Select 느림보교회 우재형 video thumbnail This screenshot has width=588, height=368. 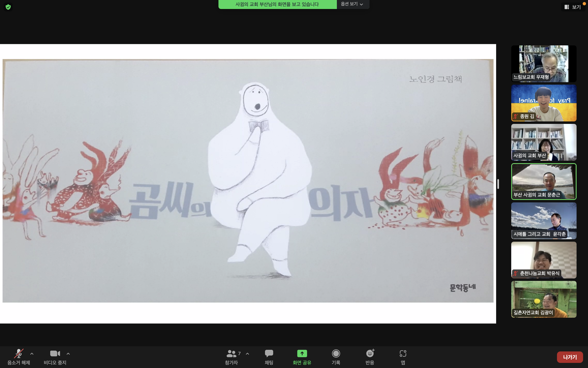click(544, 64)
